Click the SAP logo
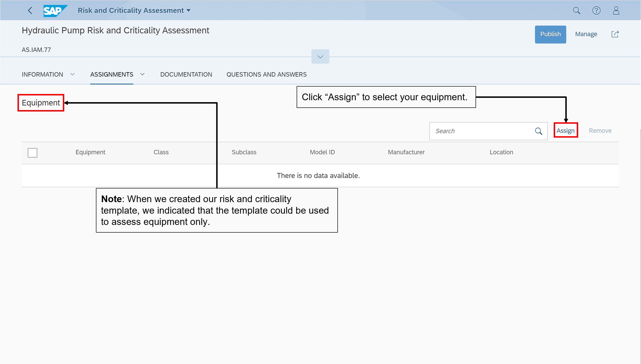This screenshot has width=641, height=364. (55, 11)
